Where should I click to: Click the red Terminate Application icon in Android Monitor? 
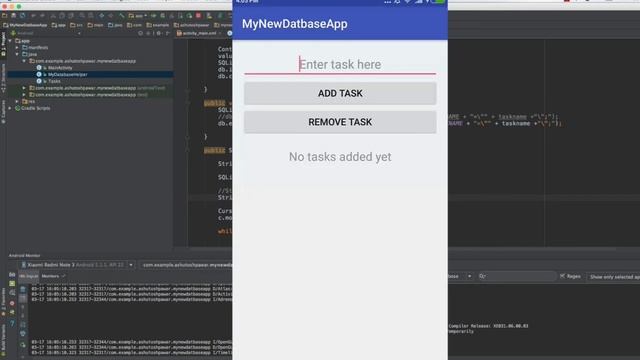coord(12,303)
